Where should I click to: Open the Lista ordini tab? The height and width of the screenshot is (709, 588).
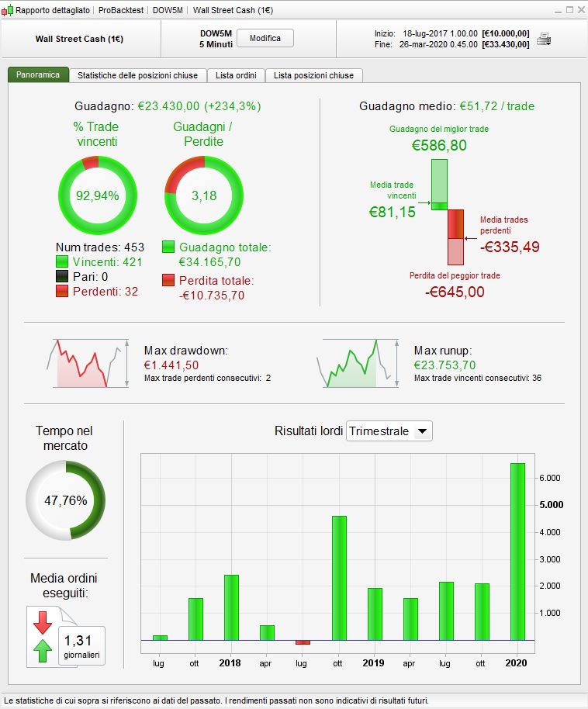[236, 75]
